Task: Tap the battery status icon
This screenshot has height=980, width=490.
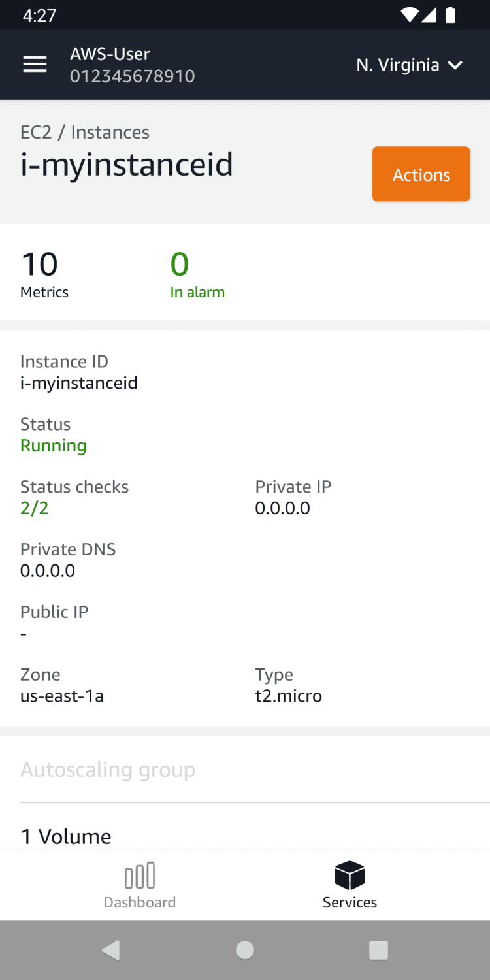Action: click(x=450, y=15)
